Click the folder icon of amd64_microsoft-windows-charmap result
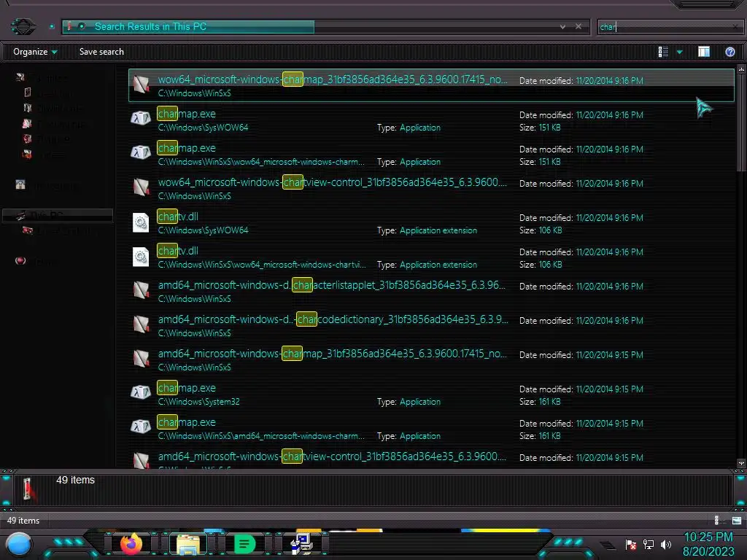Screen dimensions: 747x560 tap(141, 359)
